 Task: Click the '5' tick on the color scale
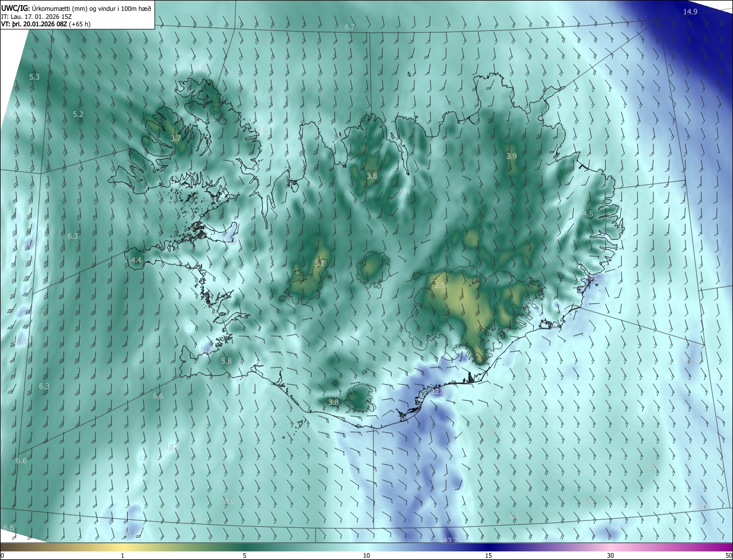coord(245,555)
